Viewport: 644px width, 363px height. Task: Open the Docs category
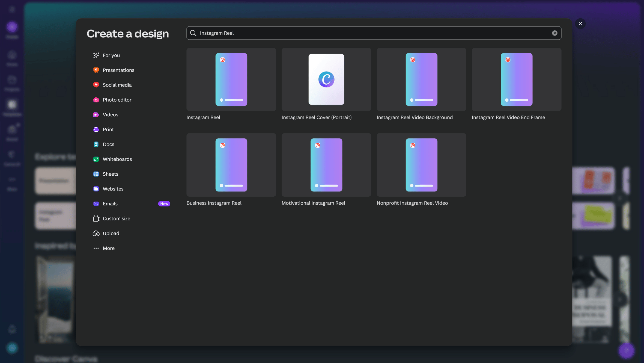pos(108,144)
